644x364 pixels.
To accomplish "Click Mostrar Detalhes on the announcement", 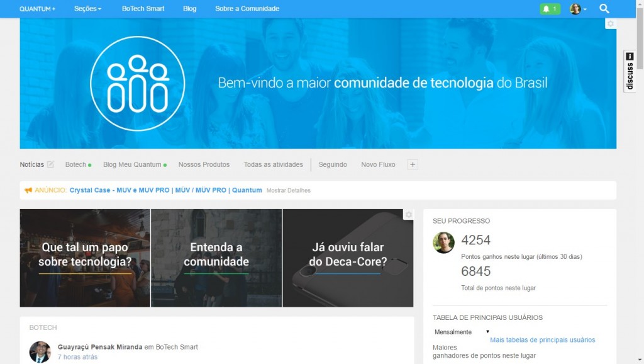I will [x=288, y=190].
